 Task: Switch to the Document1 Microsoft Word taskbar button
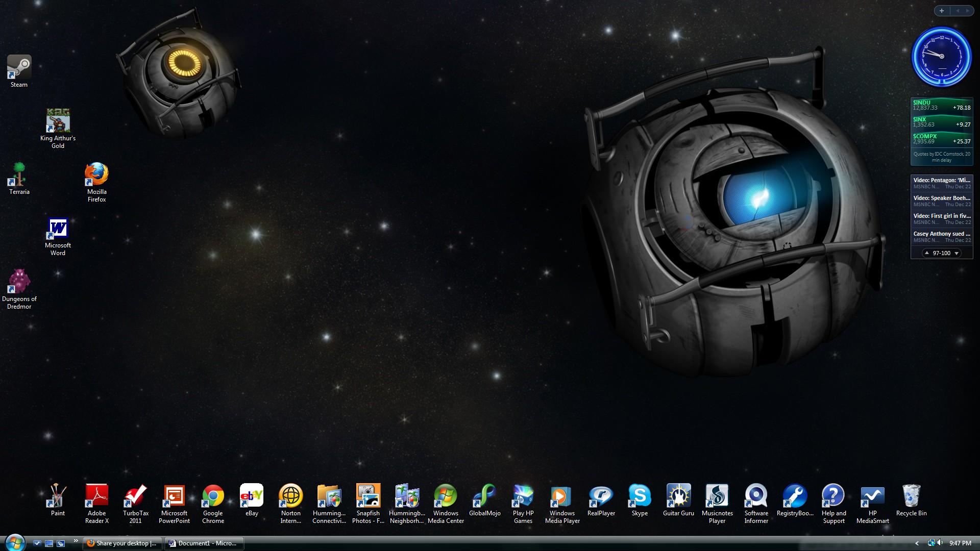coord(203,543)
